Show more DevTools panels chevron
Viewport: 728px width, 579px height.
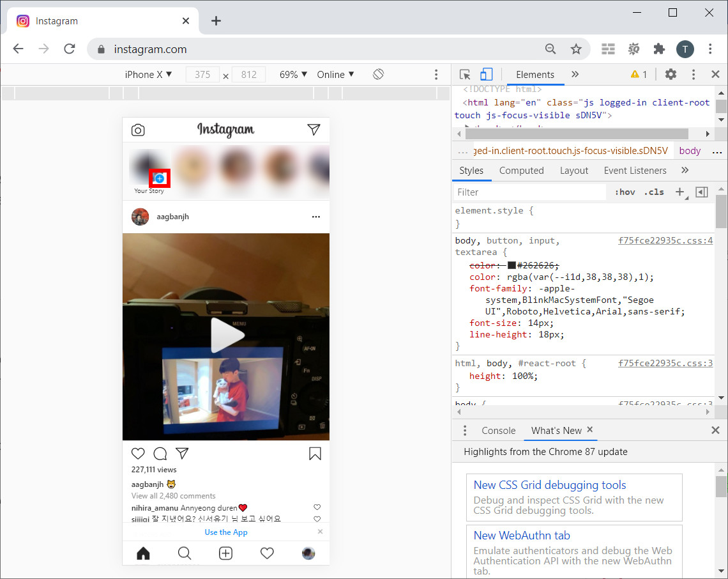coord(575,74)
